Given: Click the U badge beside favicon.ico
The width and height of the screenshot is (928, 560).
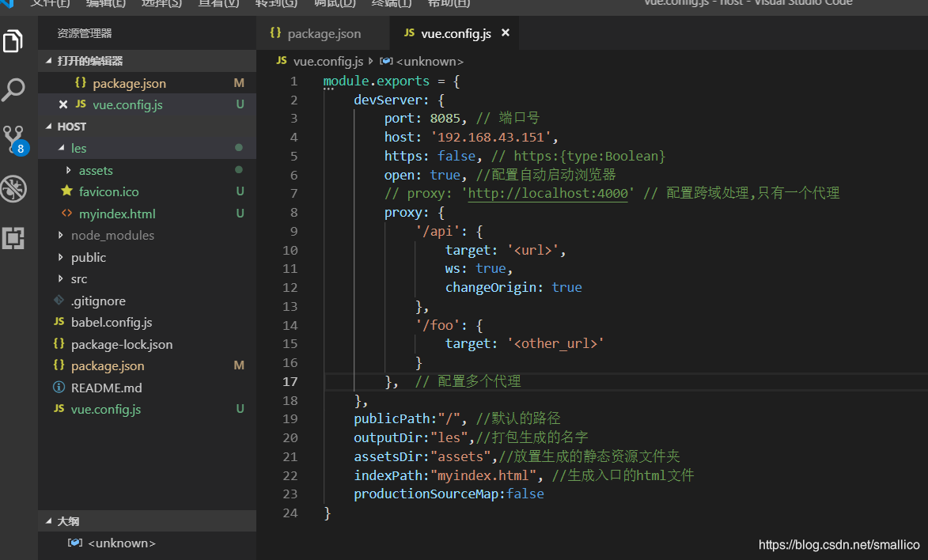Looking at the screenshot, I should (x=241, y=191).
